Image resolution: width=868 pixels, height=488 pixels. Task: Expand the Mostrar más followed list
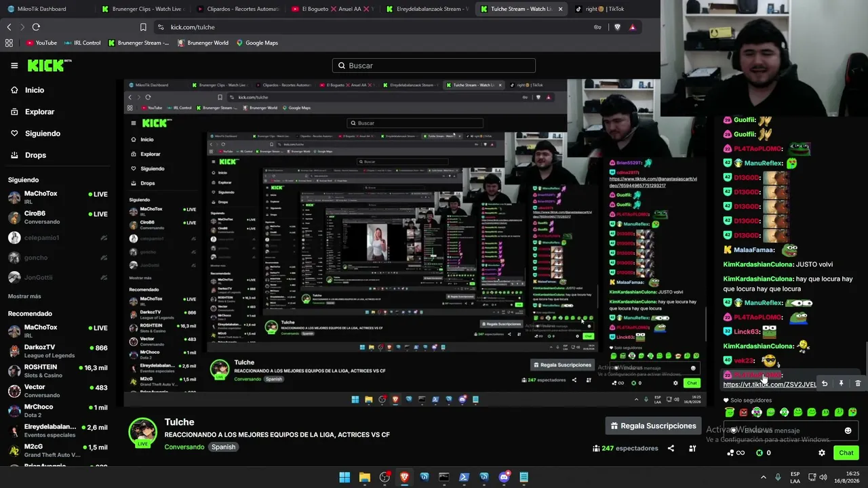[24, 296]
